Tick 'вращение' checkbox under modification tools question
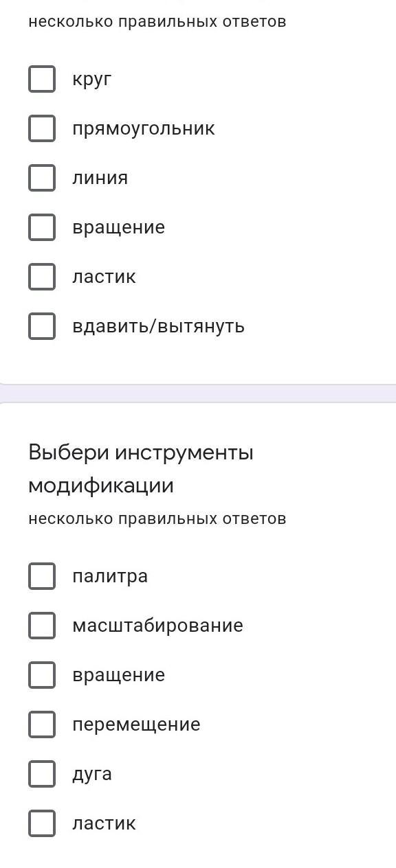The image size is (396, 868). (x=42, y=675)
